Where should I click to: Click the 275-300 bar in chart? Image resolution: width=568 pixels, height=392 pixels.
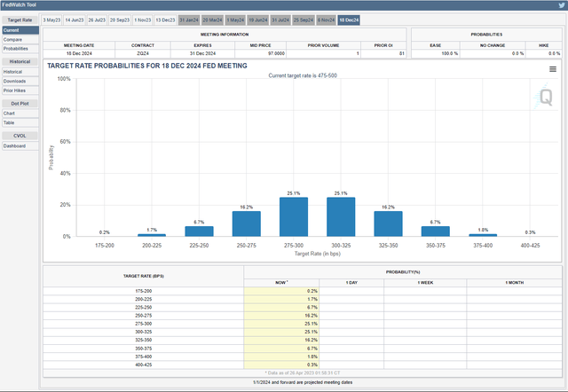tap(293, 216)
